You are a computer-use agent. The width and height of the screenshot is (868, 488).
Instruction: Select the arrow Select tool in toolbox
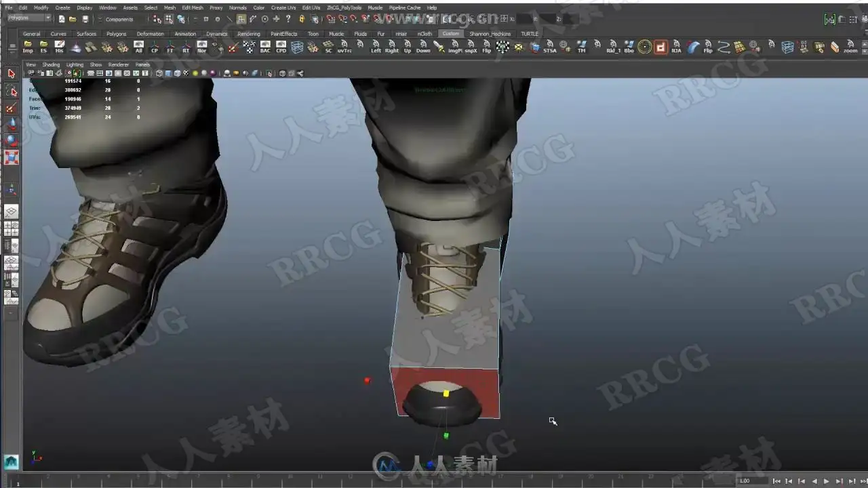(12, 74)
